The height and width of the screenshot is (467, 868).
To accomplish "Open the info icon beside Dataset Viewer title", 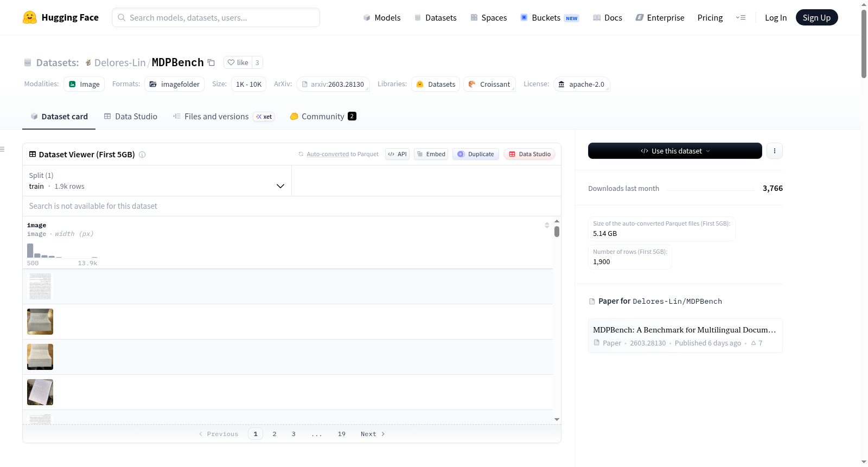I will click(142, 155).
